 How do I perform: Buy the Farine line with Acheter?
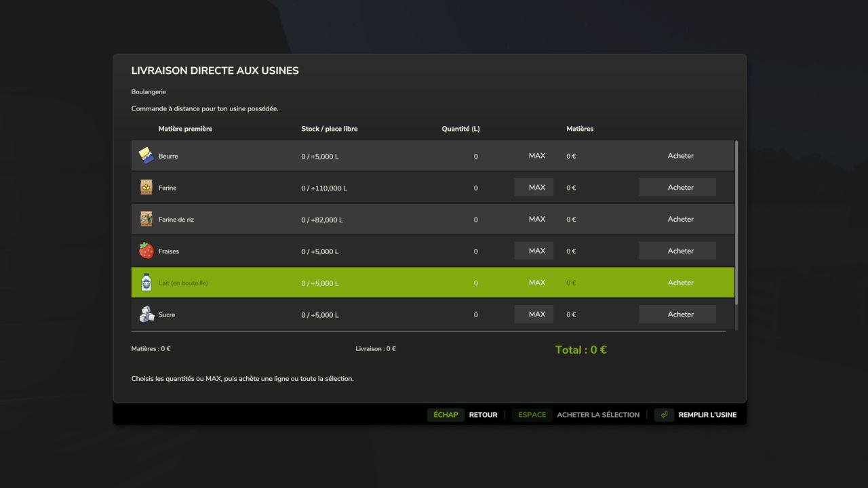(x=677, y=187)
